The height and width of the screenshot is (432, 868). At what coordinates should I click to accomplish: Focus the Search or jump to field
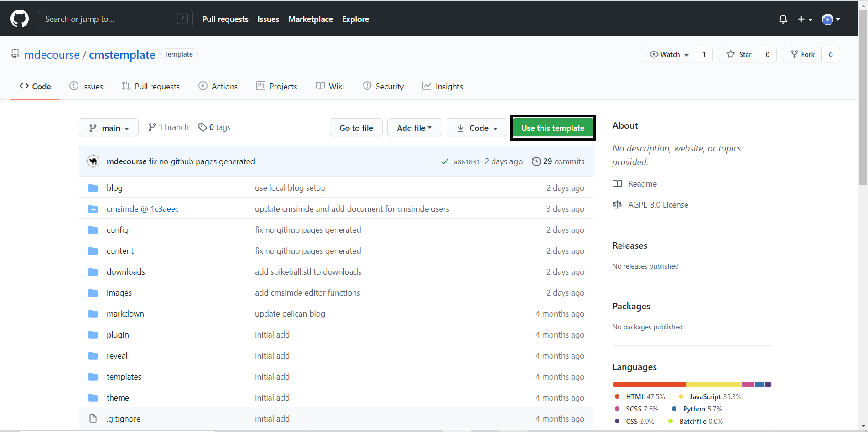pos(115,19)
